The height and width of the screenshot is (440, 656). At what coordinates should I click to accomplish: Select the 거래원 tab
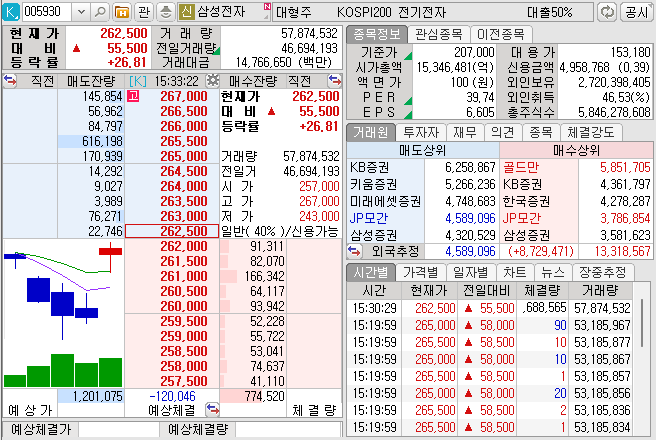(371, 133)
